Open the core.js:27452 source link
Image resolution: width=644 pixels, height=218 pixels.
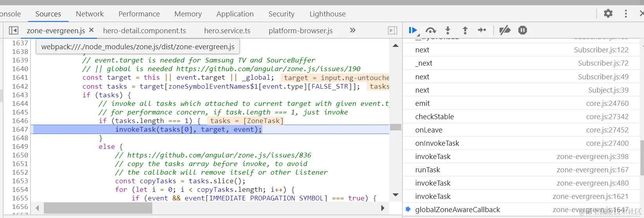click(607, 130)
